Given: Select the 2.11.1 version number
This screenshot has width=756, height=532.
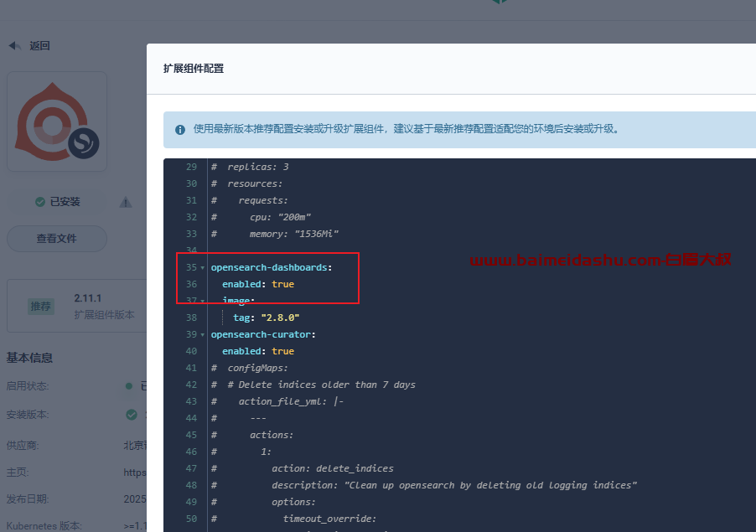Looking at the screenshot, I should [x=88, y=298].
